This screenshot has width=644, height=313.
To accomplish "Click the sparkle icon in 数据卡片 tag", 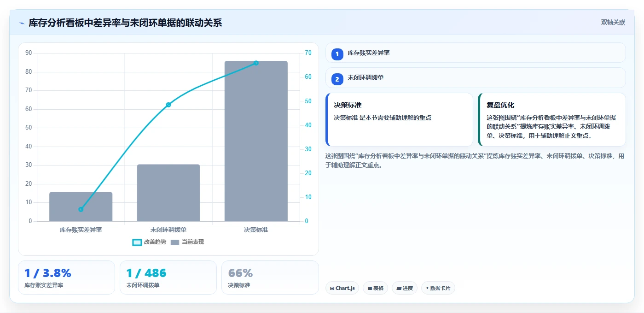I will pyautogui.click(x=427, y=288).
